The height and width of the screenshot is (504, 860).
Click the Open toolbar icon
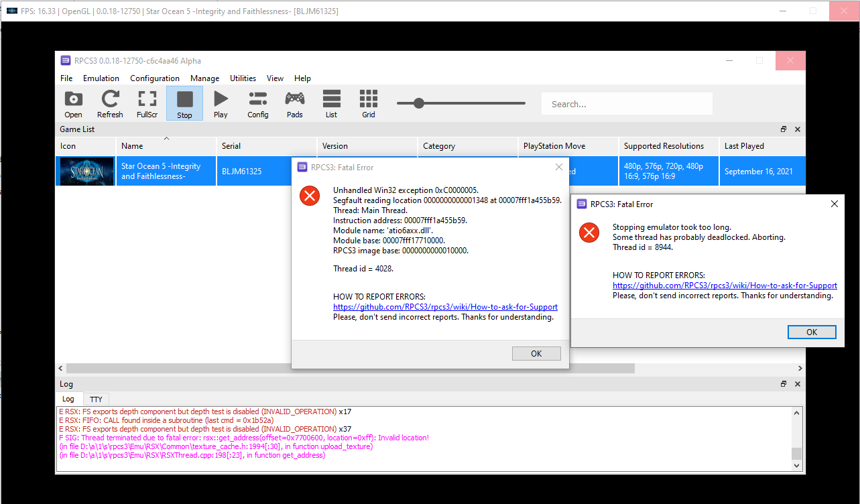(74, 104)
